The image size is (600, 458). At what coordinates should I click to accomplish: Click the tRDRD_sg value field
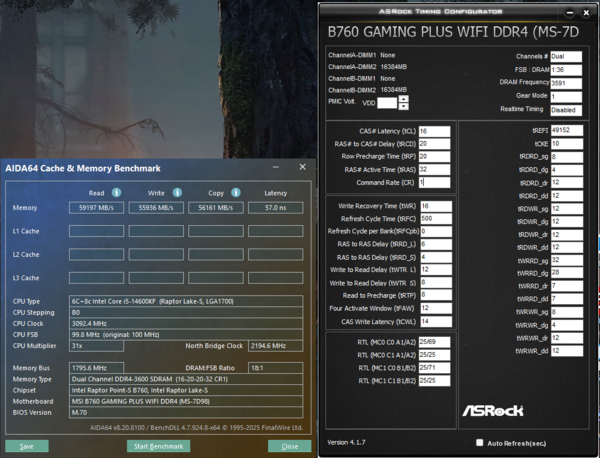[x=567, y=157]
